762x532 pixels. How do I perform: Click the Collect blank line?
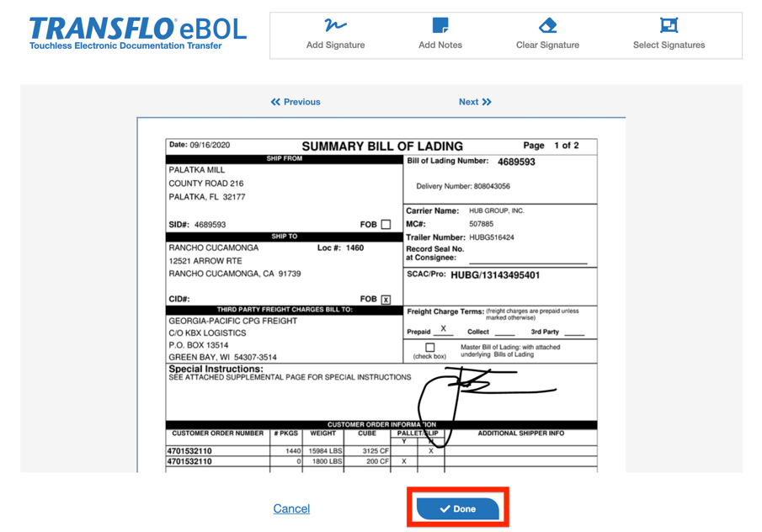(504, 332)
